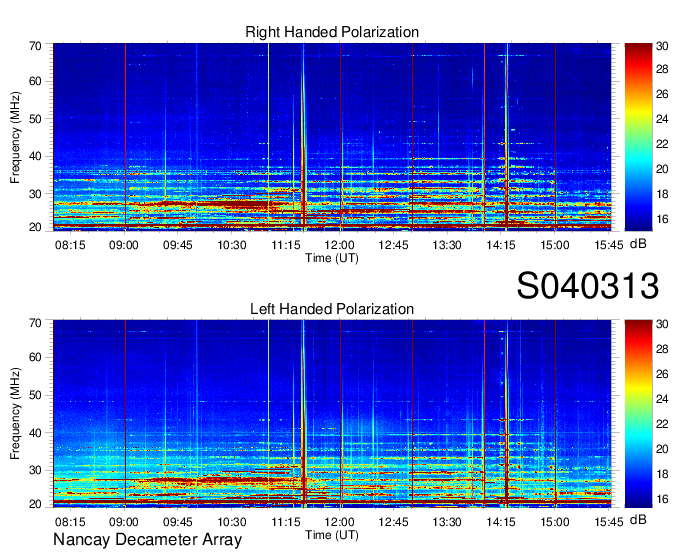Click time tick '12:00' of Right Handed plot
Viewport: 680px width, 552px height.
point(339,245)
